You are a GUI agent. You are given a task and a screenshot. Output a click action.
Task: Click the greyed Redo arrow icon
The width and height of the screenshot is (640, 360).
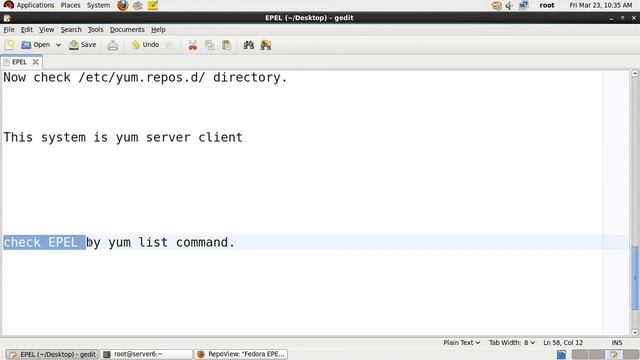(170, 45)
